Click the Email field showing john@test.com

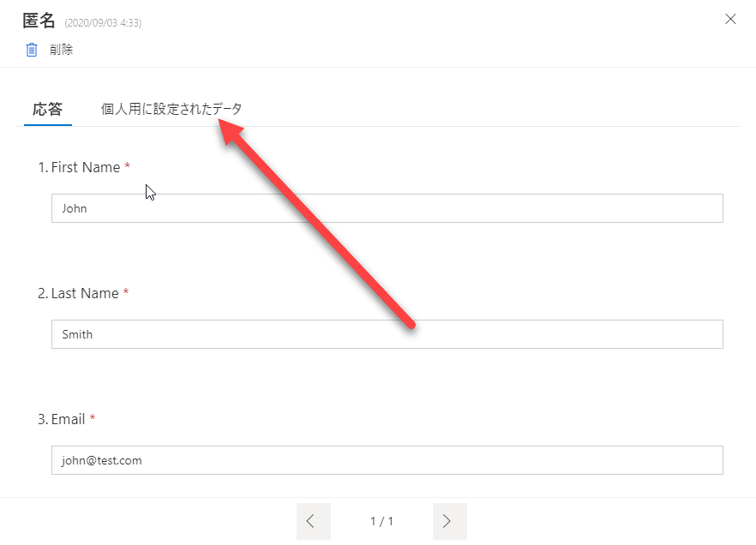(386, 459)
